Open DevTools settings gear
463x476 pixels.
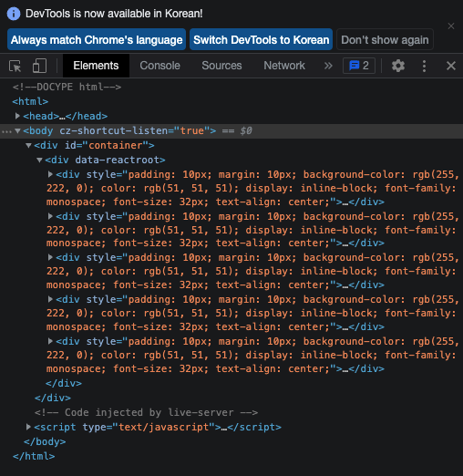click(x=398, y=66)
